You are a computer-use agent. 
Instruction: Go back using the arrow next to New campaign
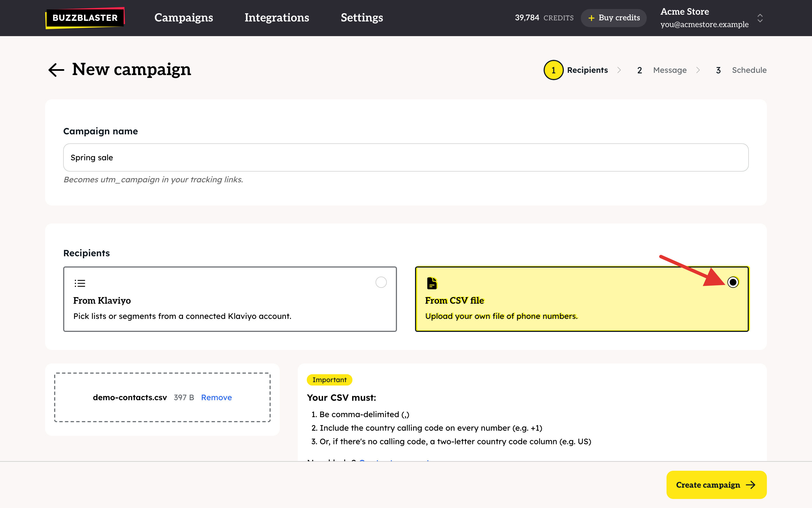click(56, 70)
